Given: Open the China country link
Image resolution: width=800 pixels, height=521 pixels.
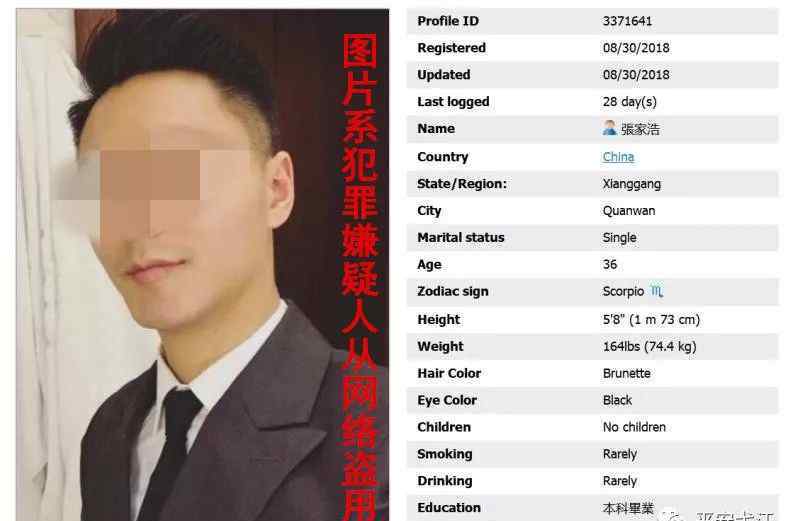Looking at the screenshot, I should [618, 157].
